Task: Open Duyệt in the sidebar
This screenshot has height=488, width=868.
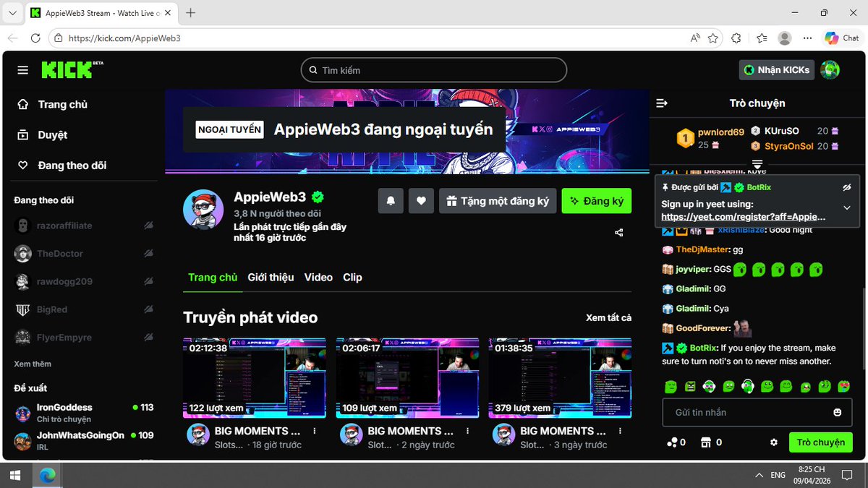Action: [43, 134]
